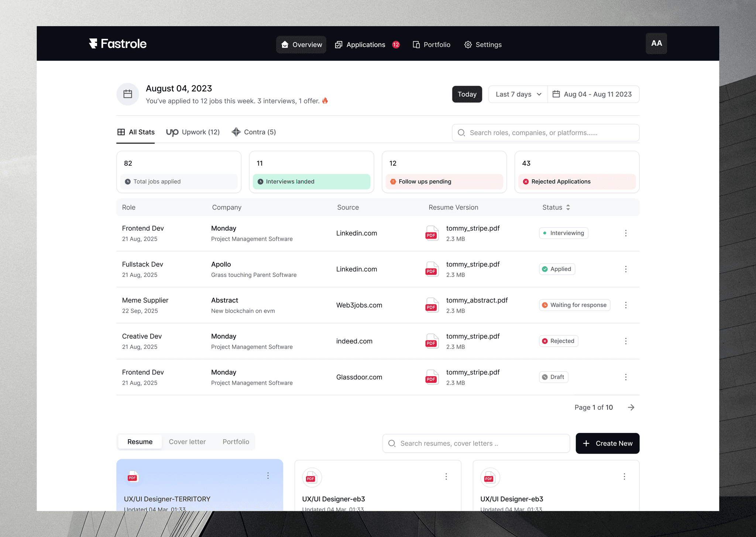Select the Contra (5) tab
Image resolution: width=756 pixels, height=537 pixels.
click(x=254, y=132)
